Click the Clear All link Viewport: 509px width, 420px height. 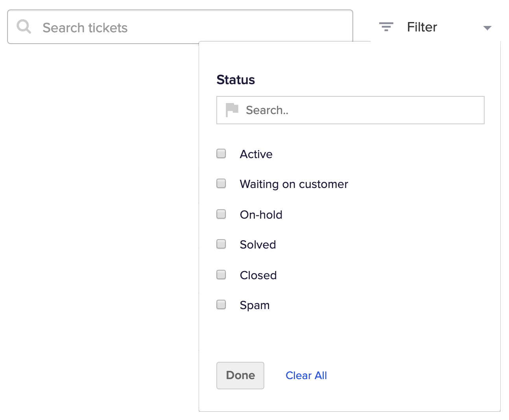306,376
